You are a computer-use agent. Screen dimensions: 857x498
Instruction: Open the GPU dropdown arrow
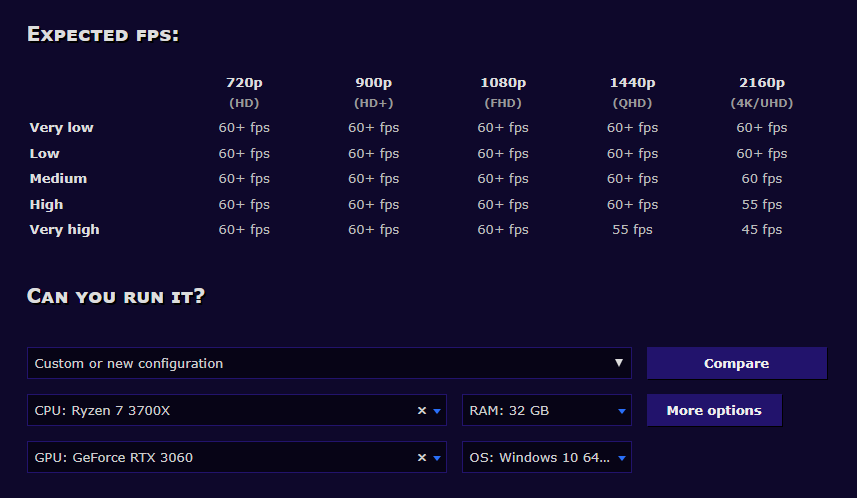(437, 458)
